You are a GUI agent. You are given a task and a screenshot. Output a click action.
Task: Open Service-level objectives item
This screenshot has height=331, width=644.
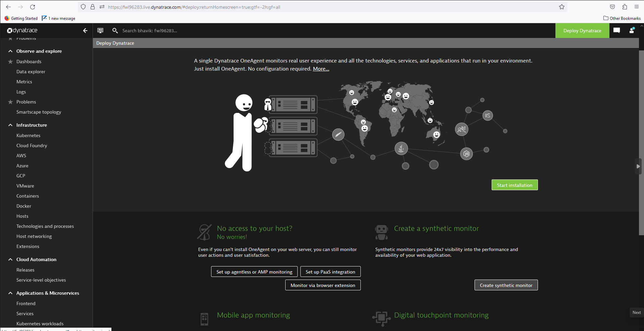click(41, 280)
